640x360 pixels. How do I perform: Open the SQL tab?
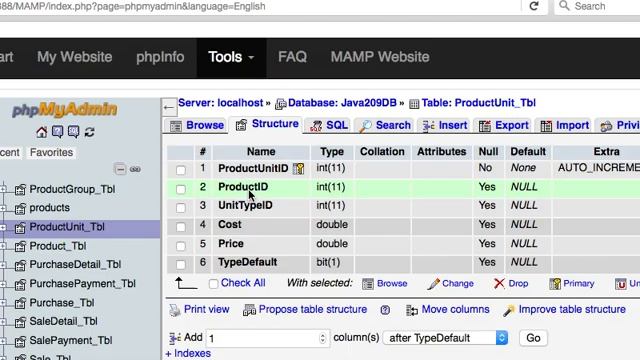pyautogui.click(x=329, y=125)
